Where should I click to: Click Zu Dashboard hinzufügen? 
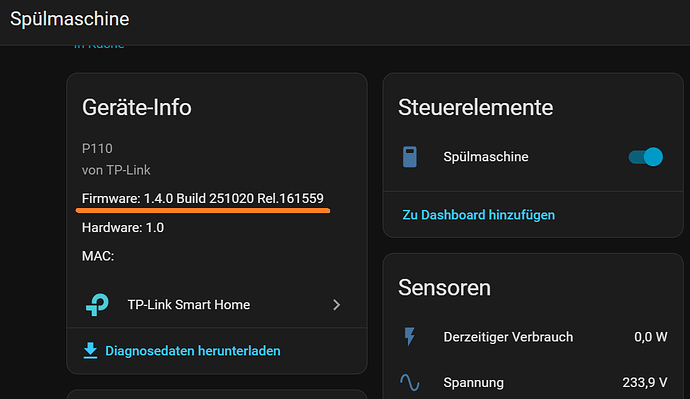click(478, 215)
